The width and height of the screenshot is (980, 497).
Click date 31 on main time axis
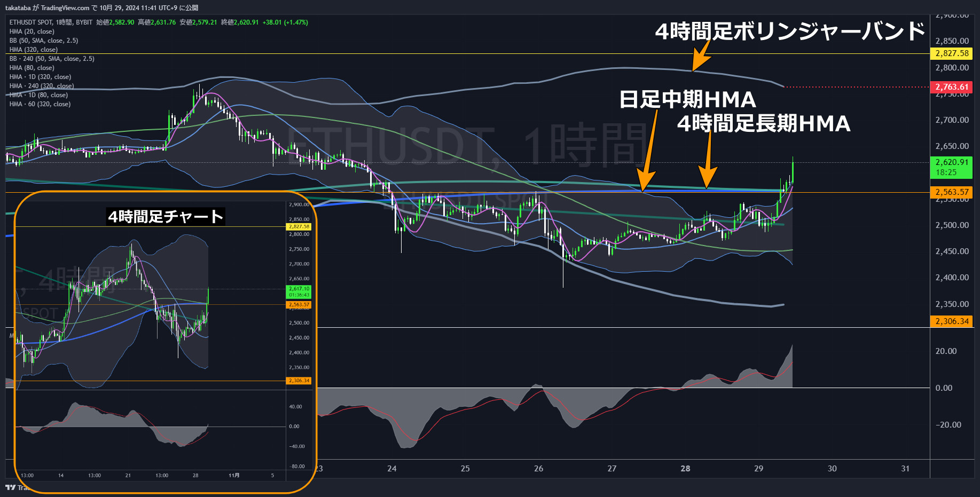[x=905, y=469]
